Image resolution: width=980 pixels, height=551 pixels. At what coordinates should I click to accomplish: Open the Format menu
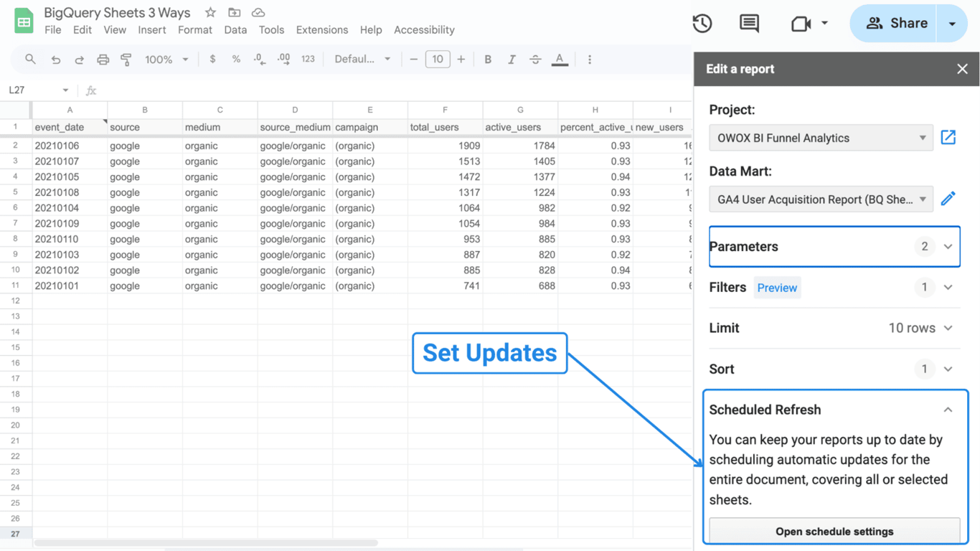pyautogui.click(x=195, y=30)
